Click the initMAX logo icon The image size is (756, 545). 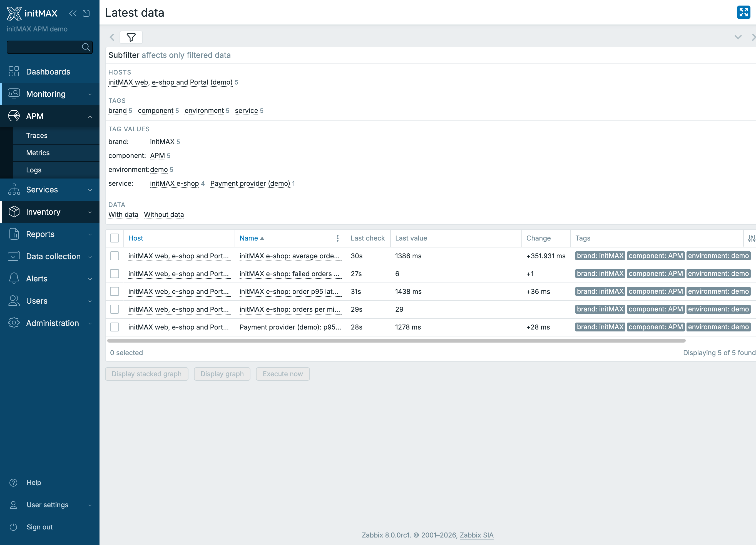point(14,13)
